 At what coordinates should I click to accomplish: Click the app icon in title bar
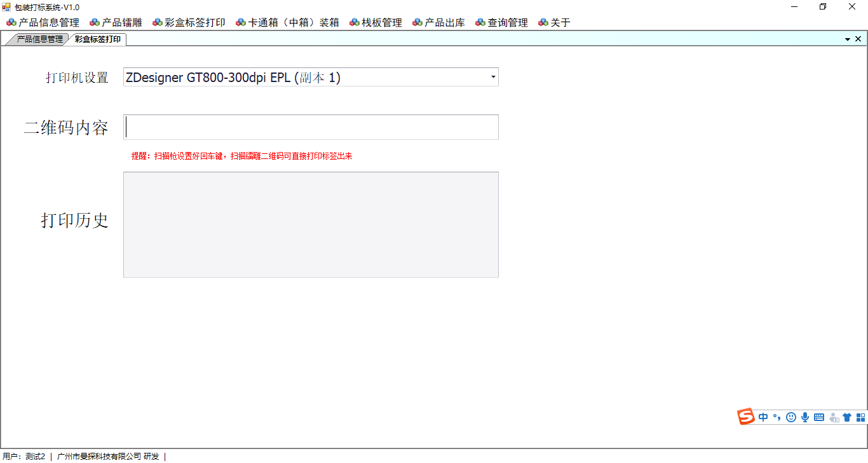6,6
